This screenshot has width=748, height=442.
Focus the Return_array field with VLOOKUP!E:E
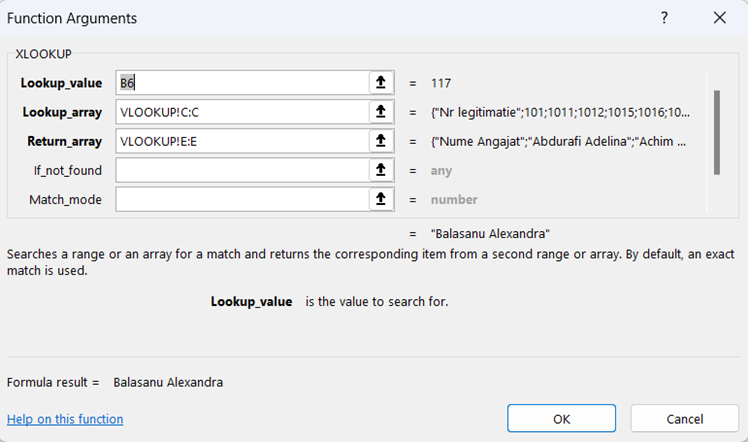(x=240, y=141)
